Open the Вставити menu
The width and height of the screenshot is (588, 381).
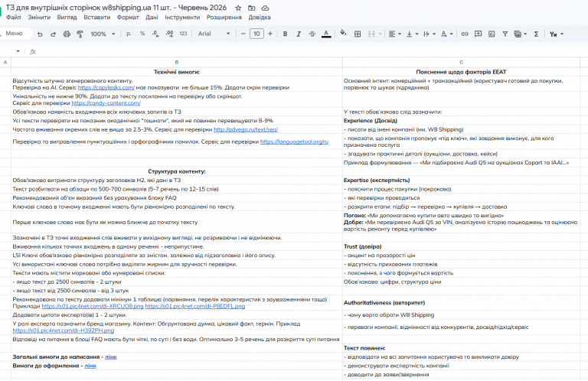[96, 18]
